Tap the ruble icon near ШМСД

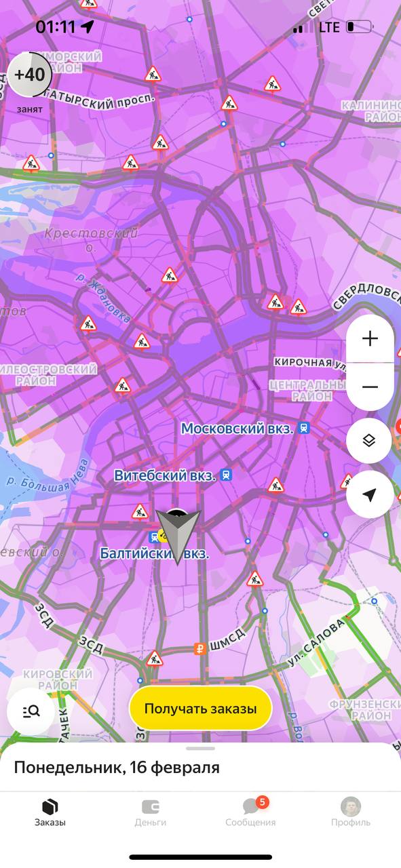pyautogui.click(x=199, y=648)
